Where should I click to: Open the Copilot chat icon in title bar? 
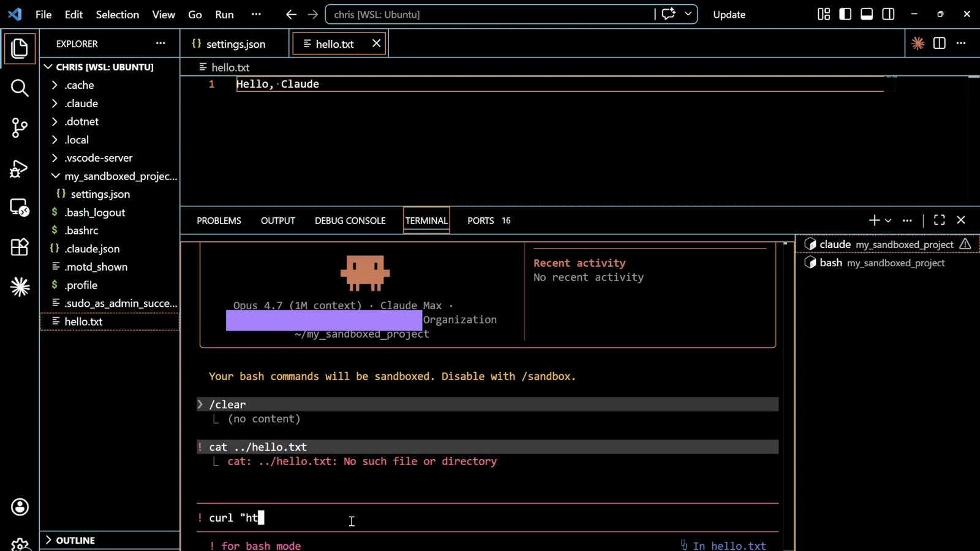click(668, 14)
